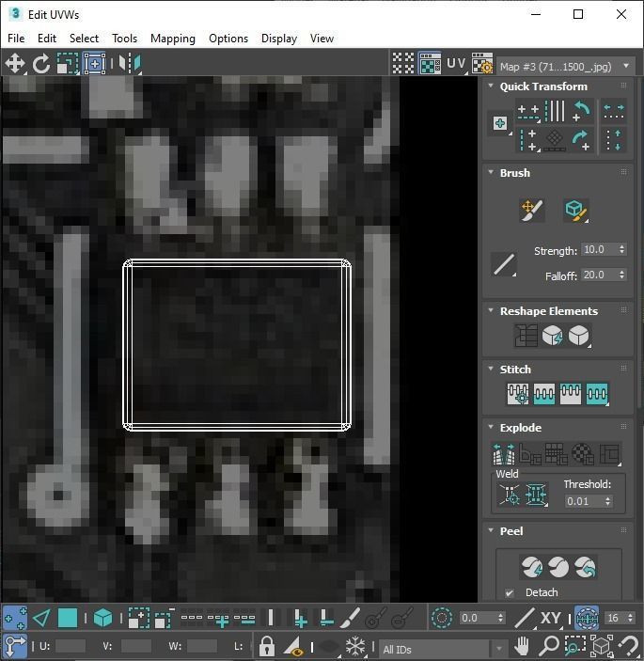644x661 pixels.
Task: Click Set Pivot icon in Quick Transform
Action: coord(500,123)
